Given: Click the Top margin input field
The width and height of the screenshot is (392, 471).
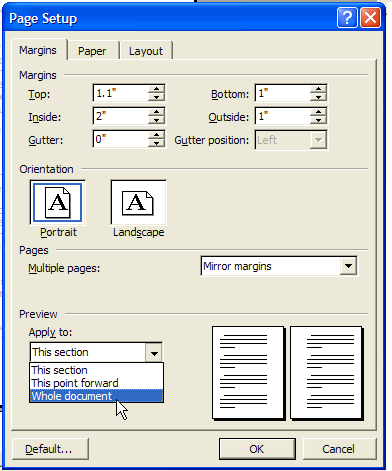Looking at the screenshot, I should pos(121,93).
